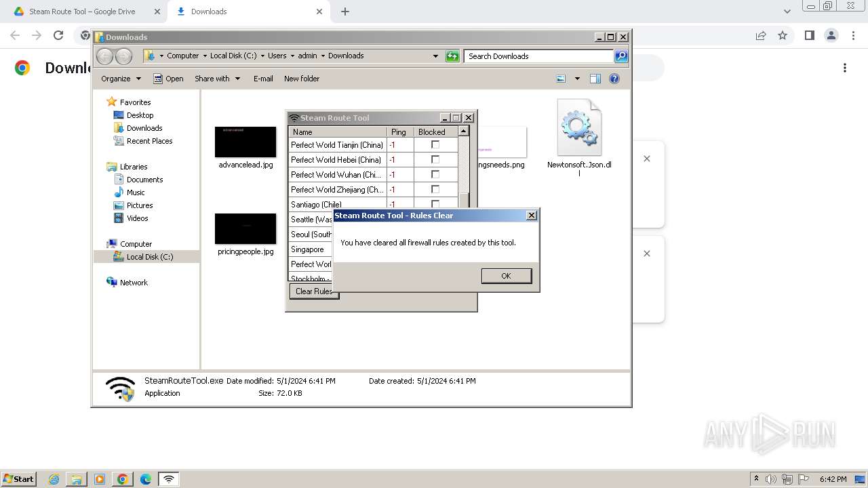Select the Singapore server row
Screen dimensions: 868x488
[x=311, y=249]
